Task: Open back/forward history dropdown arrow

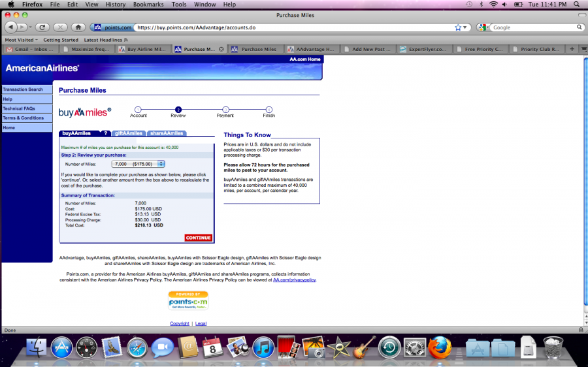Action: click(30, 27)
